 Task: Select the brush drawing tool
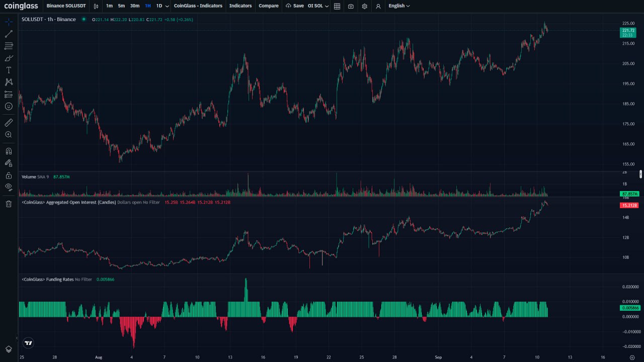tap(9, 58)
